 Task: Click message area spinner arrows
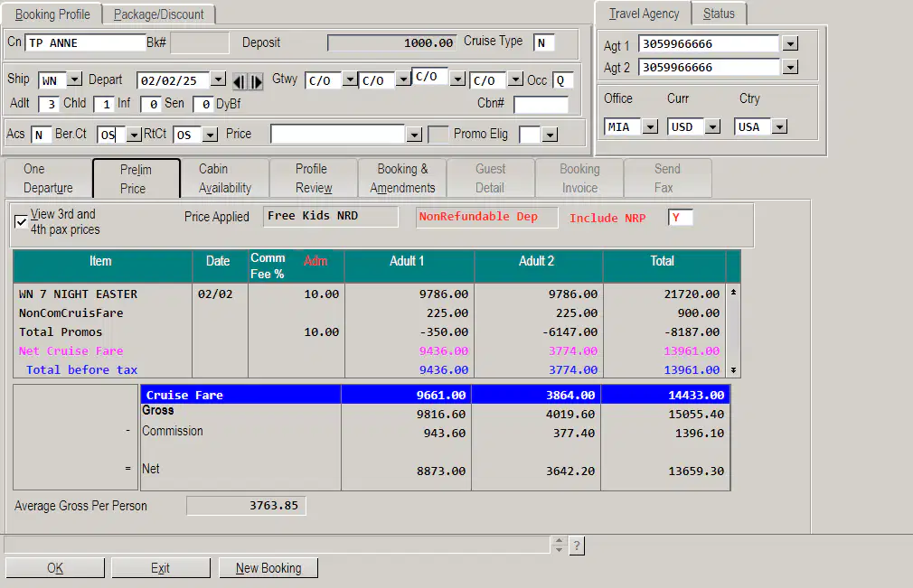click(559, 545)
